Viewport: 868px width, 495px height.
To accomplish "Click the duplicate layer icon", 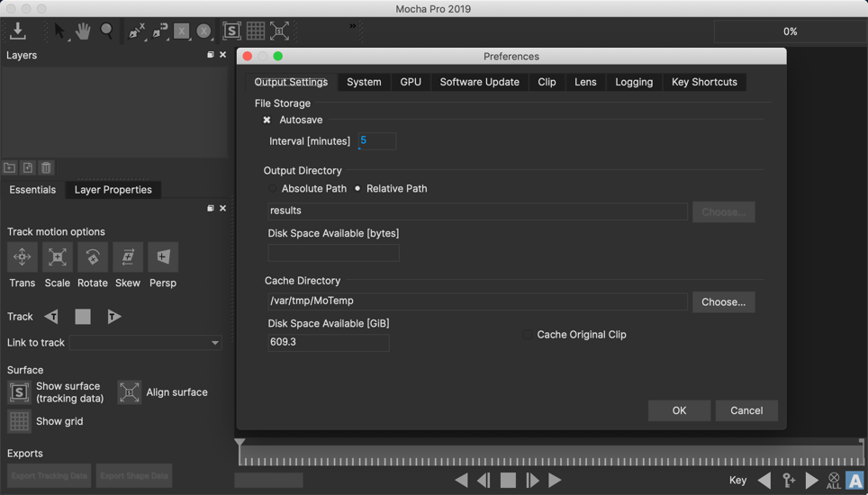I will click(x=28, y=167).
